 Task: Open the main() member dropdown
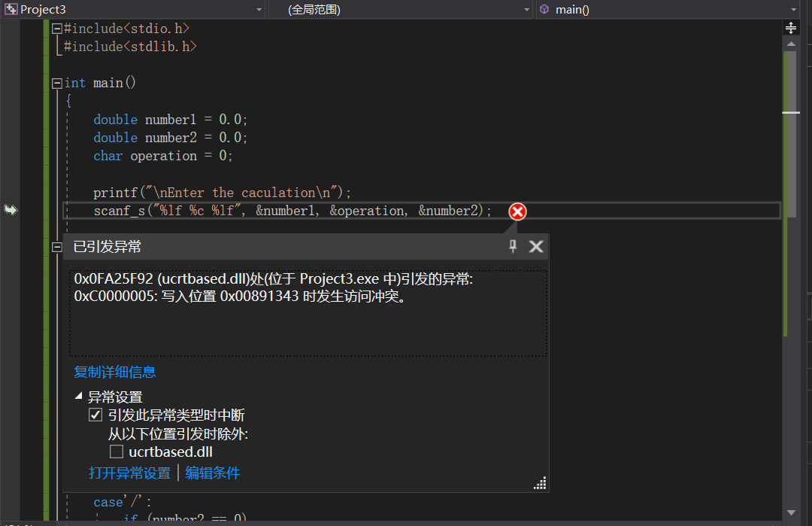(x=793, y=10)
